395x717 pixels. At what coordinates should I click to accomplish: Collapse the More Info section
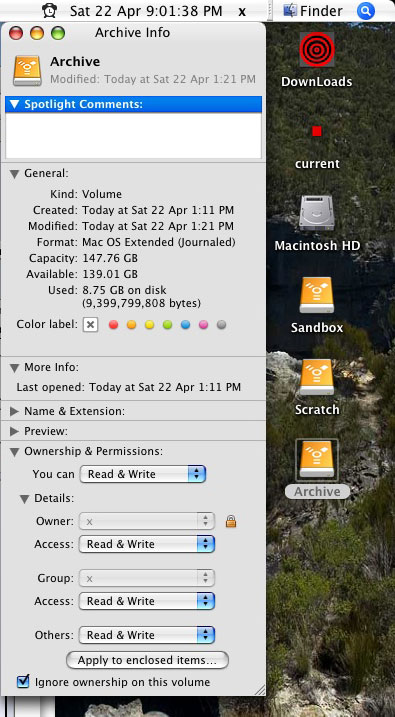[15, 368]
